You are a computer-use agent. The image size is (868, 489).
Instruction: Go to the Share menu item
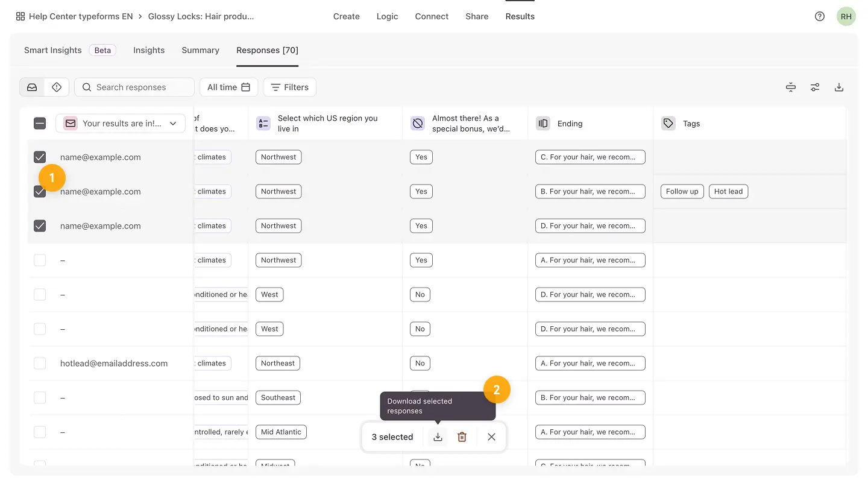[477, 16]
